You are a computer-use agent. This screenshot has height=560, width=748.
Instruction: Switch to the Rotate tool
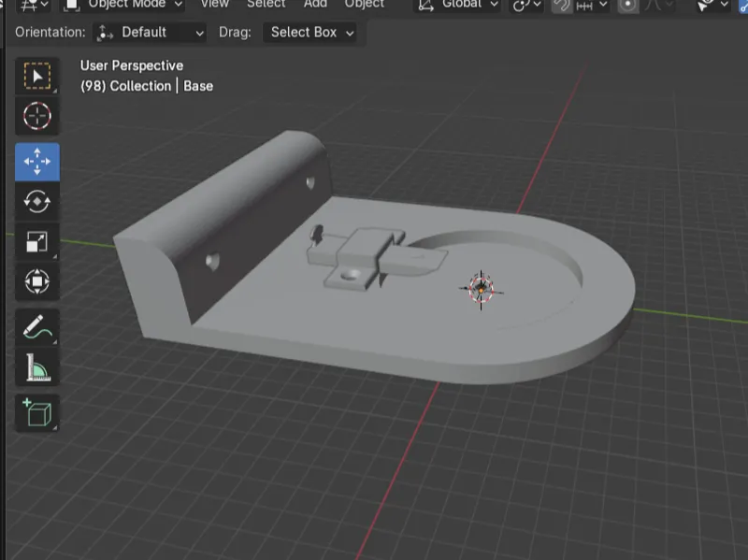(x=37, y=201)
